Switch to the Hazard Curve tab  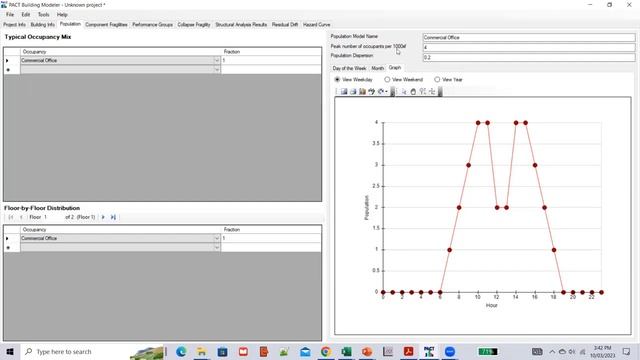pyautogui.click(x=316, y=25)
